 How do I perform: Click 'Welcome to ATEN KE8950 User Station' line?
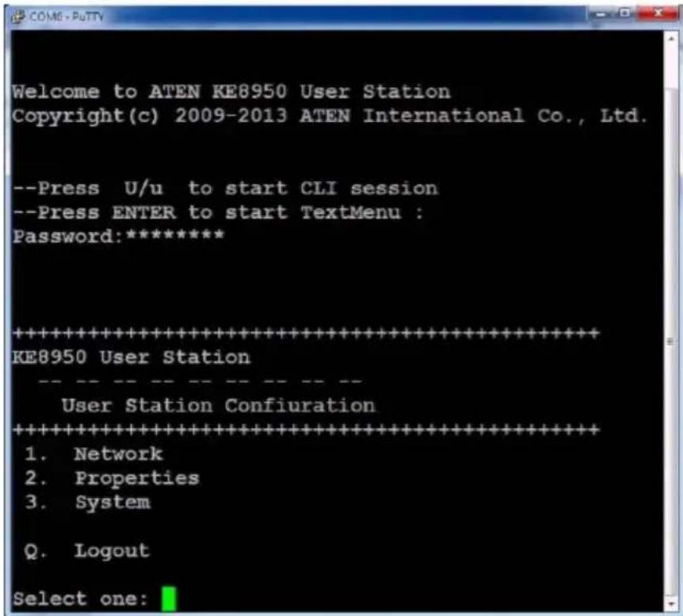pos(231,92)
